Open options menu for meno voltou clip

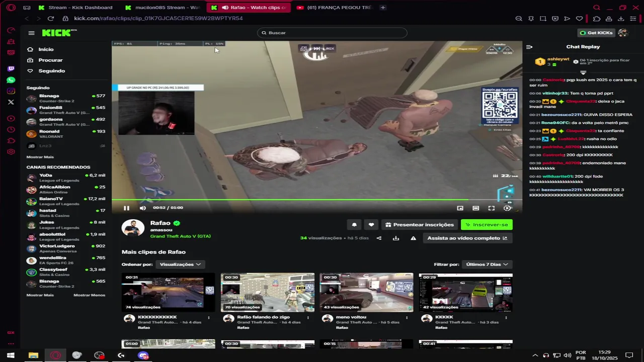point(407,318)
